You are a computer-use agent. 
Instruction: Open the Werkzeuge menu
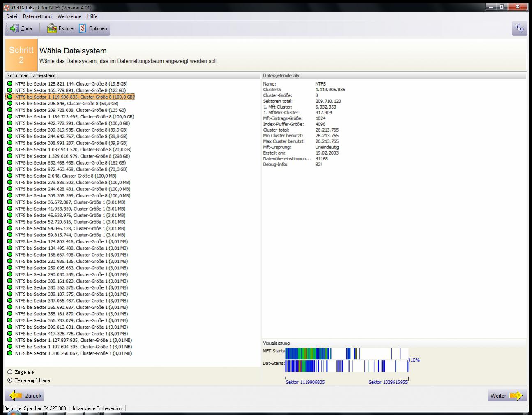[69, 16]
